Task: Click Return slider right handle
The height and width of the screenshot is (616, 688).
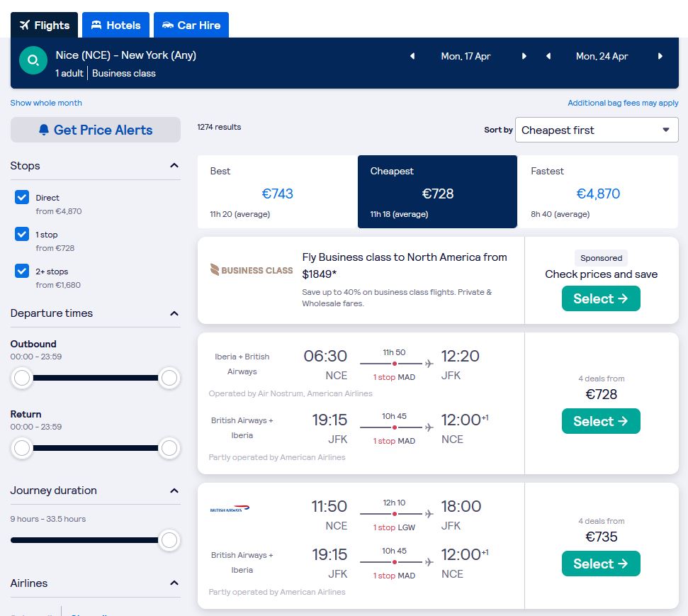Action: pos(169,448)
